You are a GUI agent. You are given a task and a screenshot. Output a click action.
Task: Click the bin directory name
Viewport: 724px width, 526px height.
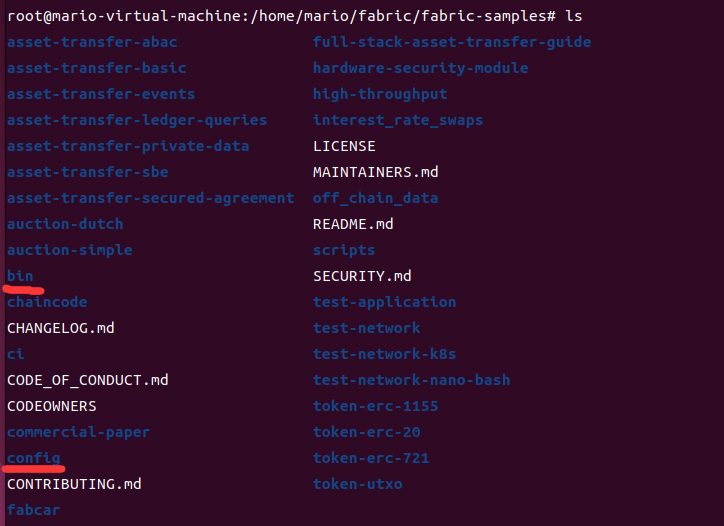pos(20,276)
